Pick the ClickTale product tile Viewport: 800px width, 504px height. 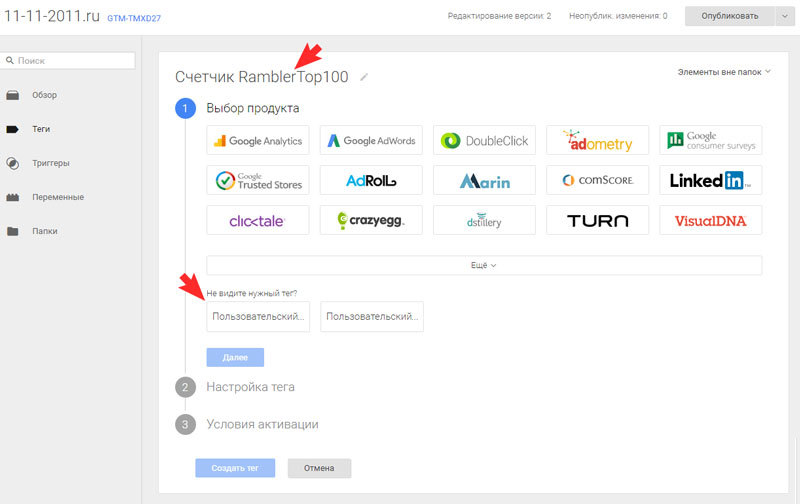point(258,220)
